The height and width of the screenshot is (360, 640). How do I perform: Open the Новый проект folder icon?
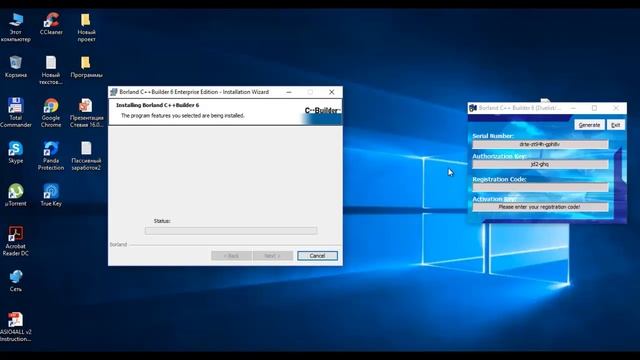[x=86, y=27]
